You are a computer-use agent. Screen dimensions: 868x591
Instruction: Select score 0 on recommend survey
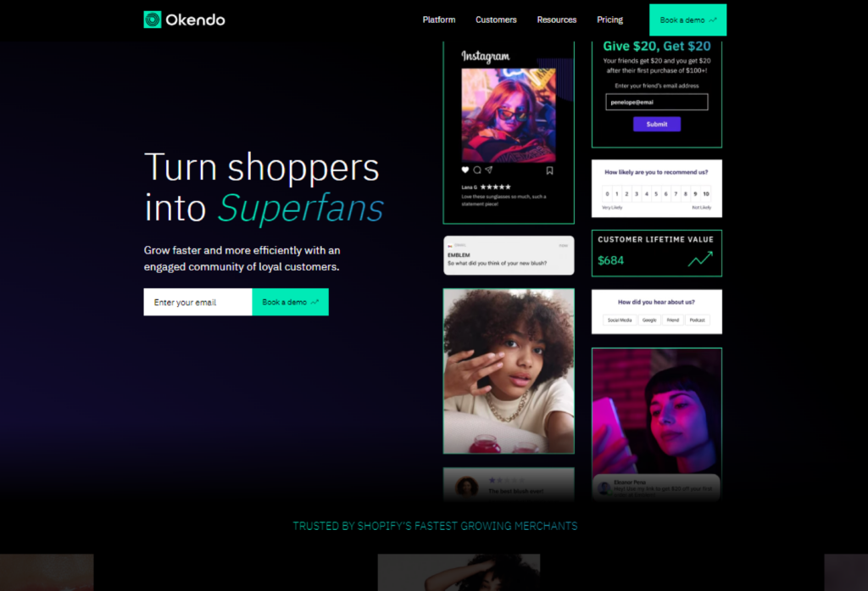[607, 194]
